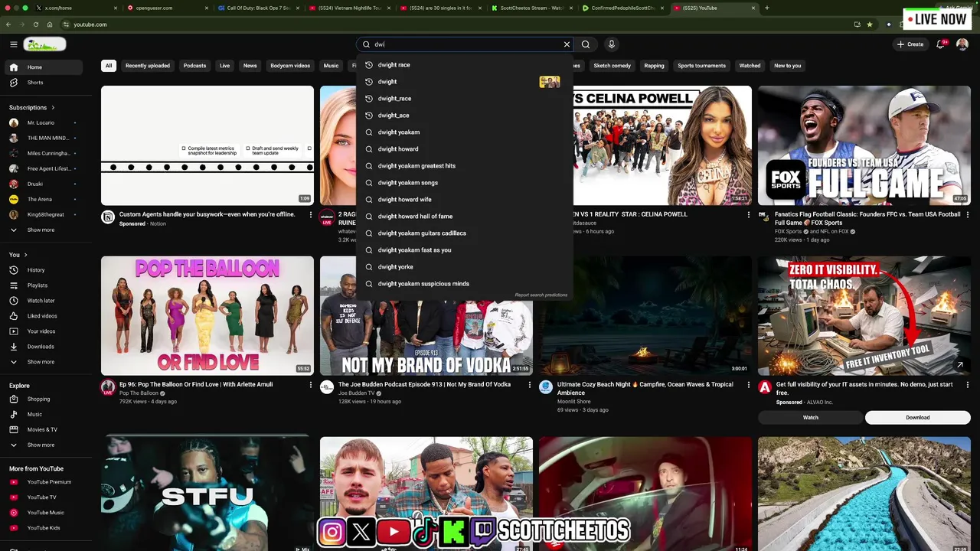The height and width of the screenshot is (551, 980).
Task: Show more subscriptions channels
Action: pos(44,230)
